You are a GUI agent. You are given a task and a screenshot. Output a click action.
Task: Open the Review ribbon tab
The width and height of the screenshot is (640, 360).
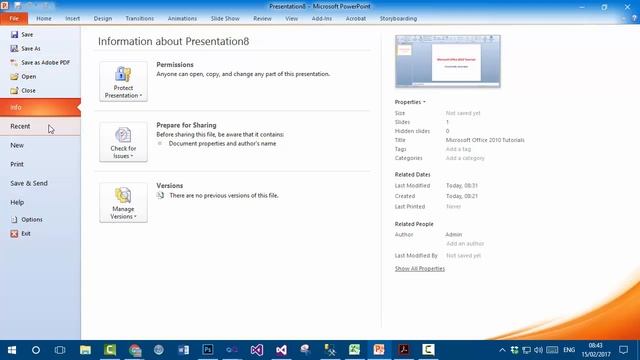pyautogui.click(x=262, y=19)
